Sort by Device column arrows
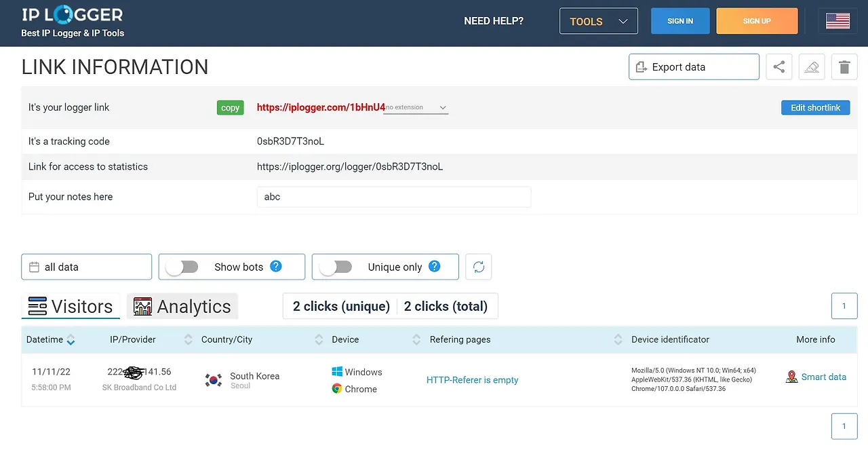This screenshot has width=868, height=452. (x=416, y=340)
